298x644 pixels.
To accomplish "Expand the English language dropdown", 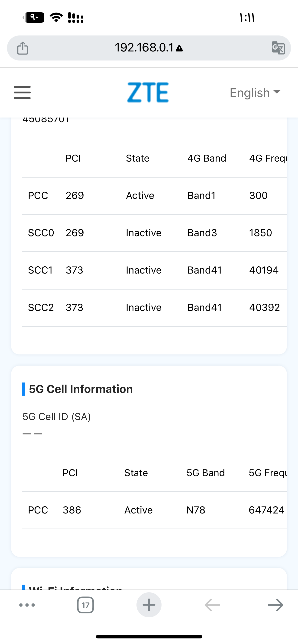I will pyautogui.click(x=255, y=93).
